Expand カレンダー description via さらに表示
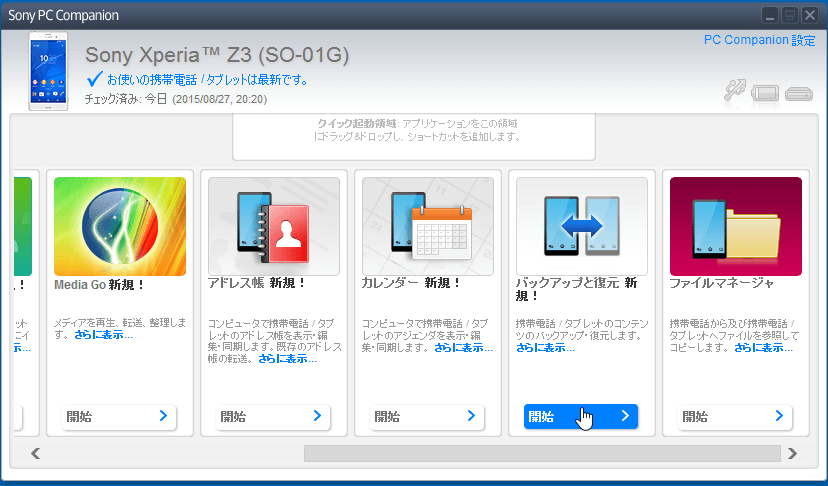Viewport: 828px width, 486px height. tap(463, 348)
